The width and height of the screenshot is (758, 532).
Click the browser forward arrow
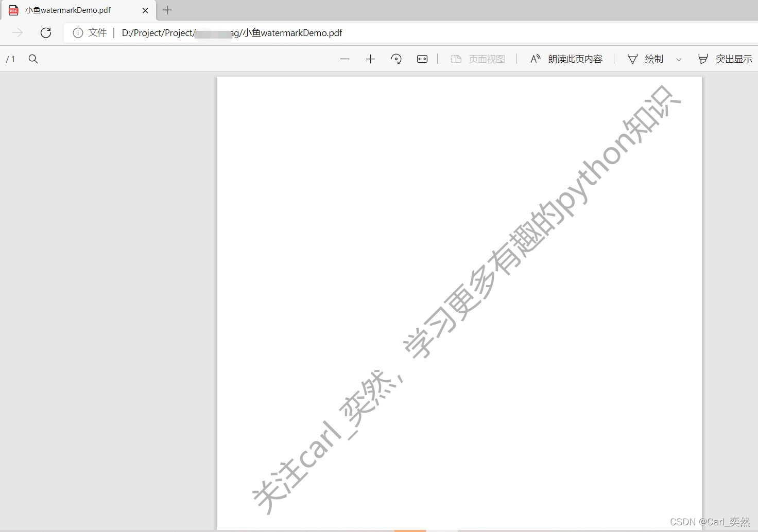[x=18, y=33]
